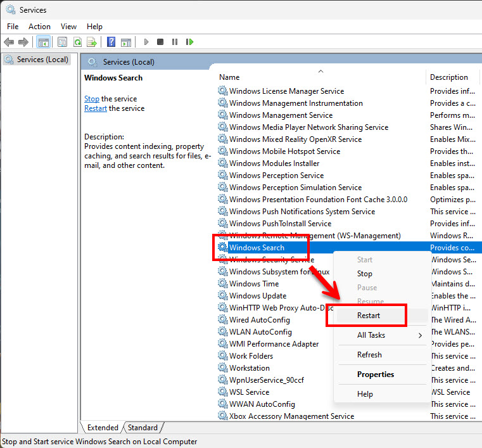Click gear icon beside WSL Service
This screenshot has height=448, width=482.
pos(222,392)
